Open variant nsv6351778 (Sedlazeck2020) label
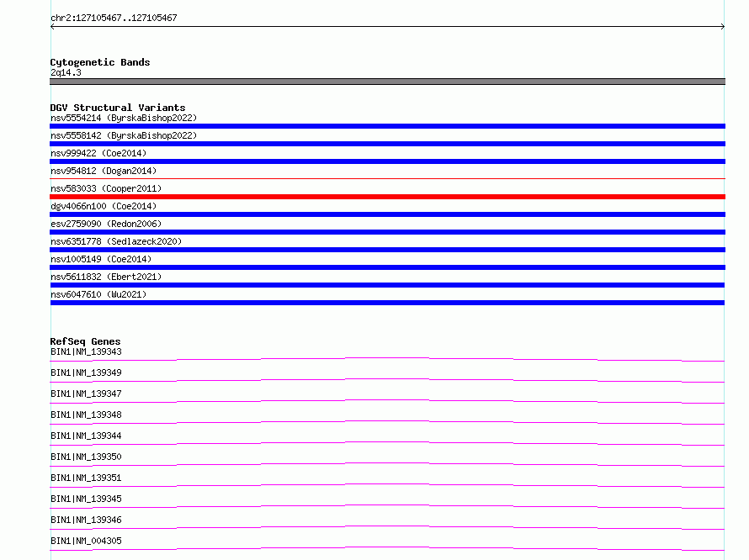 116,241
